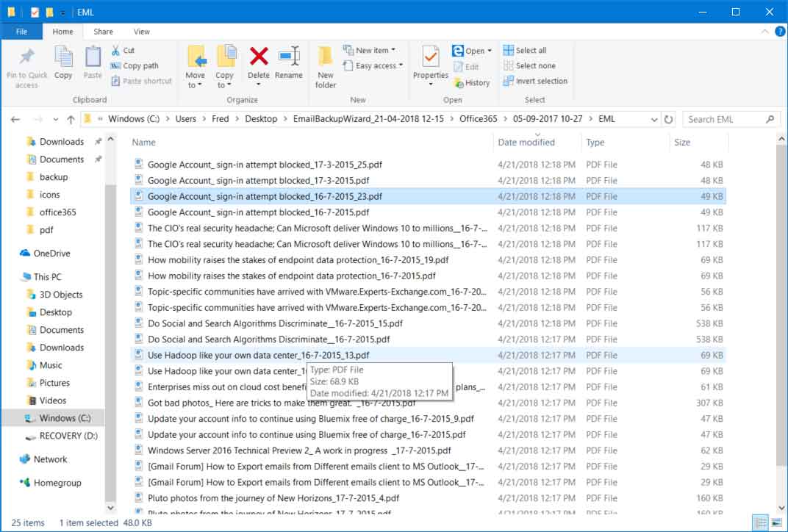Click inside the Search EML box
Viewport: 788px width, 532px height.
coord(724,118)
